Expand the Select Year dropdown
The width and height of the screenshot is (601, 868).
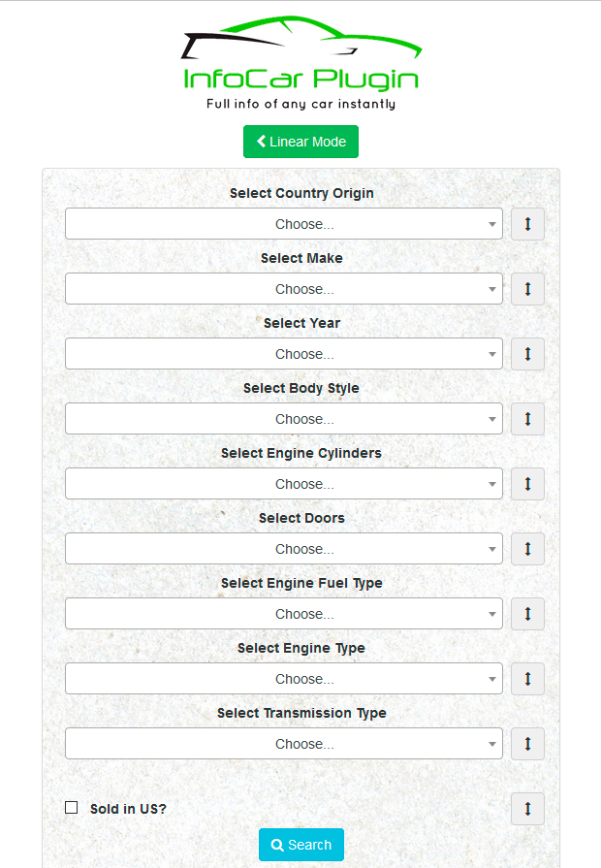click(x=284, y=354)
